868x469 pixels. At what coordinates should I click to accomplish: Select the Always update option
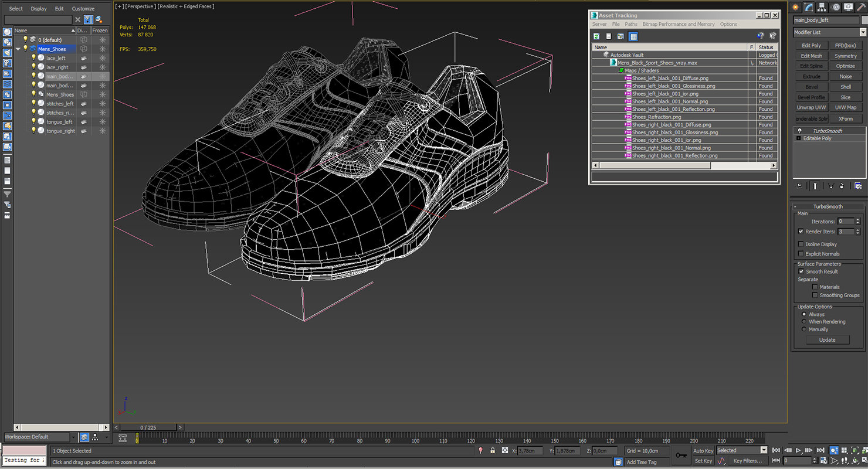click(x=804, y=314)
